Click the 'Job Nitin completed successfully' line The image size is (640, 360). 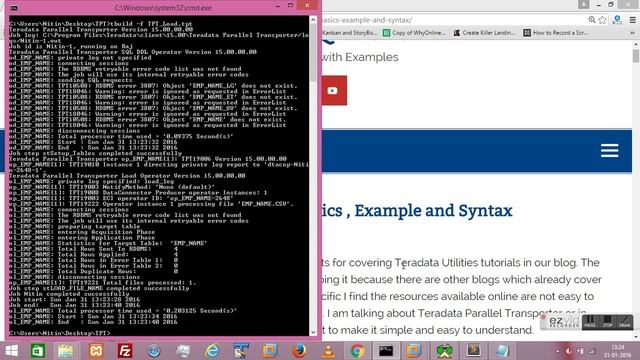(69, 294)
